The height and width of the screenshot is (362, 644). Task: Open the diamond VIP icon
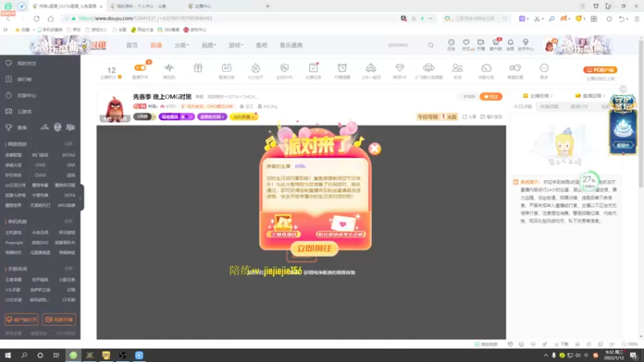point(399,68)
